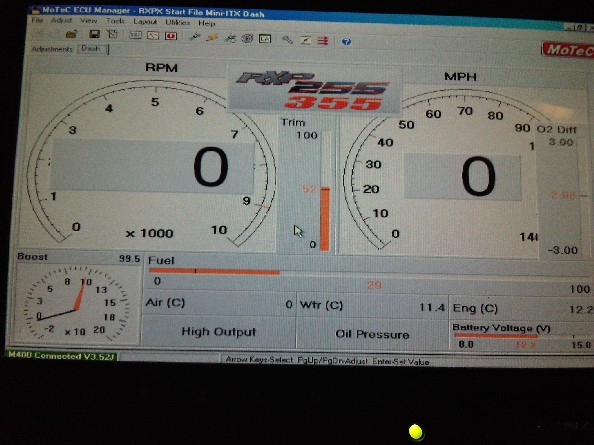Click the 'MPH' gauge title
Screen dimensions: 594x445
coord(460,77)
